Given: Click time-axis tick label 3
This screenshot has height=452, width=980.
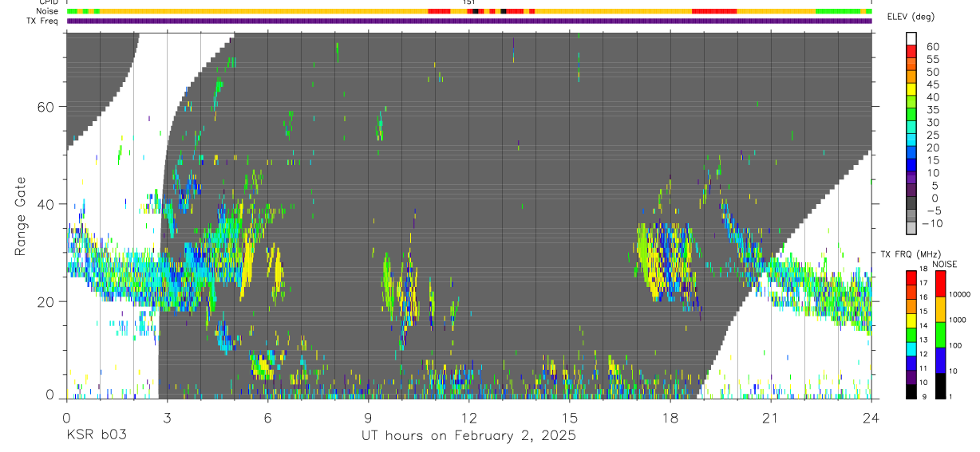Looking at the screenshot, I should click(167, 418).
